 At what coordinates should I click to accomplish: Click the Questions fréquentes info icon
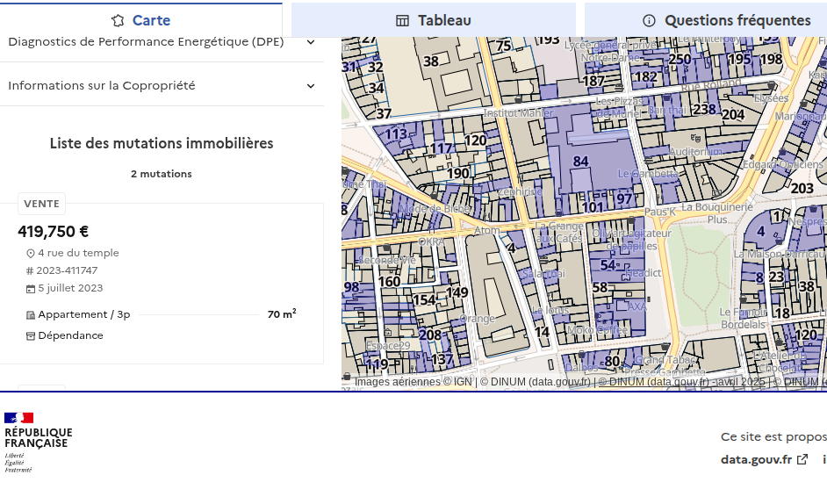click(x=649, y=20)
